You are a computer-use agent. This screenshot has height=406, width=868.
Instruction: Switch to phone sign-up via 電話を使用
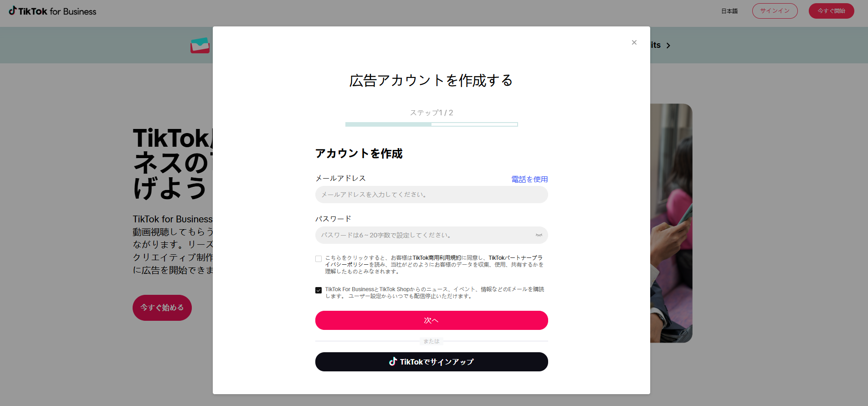click(529, 179)
